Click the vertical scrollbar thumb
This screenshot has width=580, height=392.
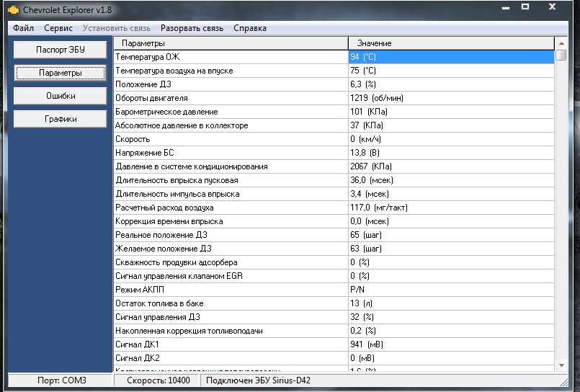[561, 55]
